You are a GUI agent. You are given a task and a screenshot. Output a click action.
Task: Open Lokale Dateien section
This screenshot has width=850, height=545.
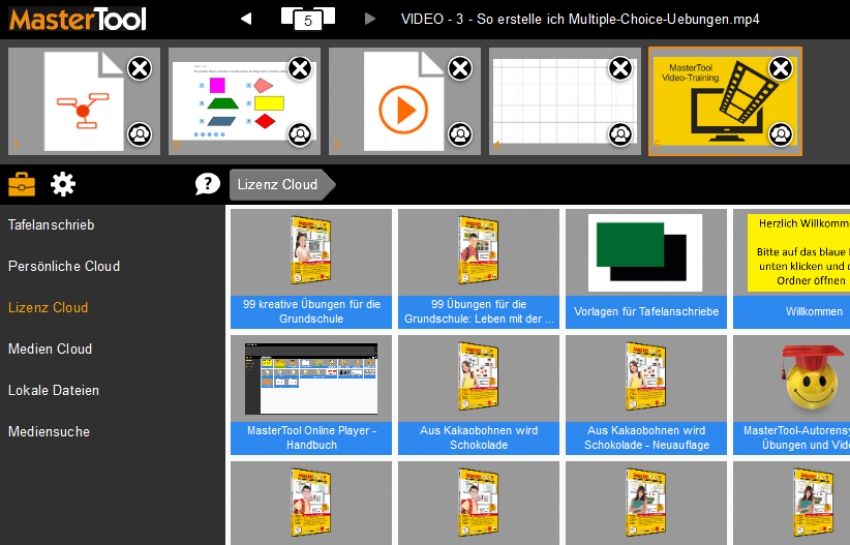pos(54,390)
